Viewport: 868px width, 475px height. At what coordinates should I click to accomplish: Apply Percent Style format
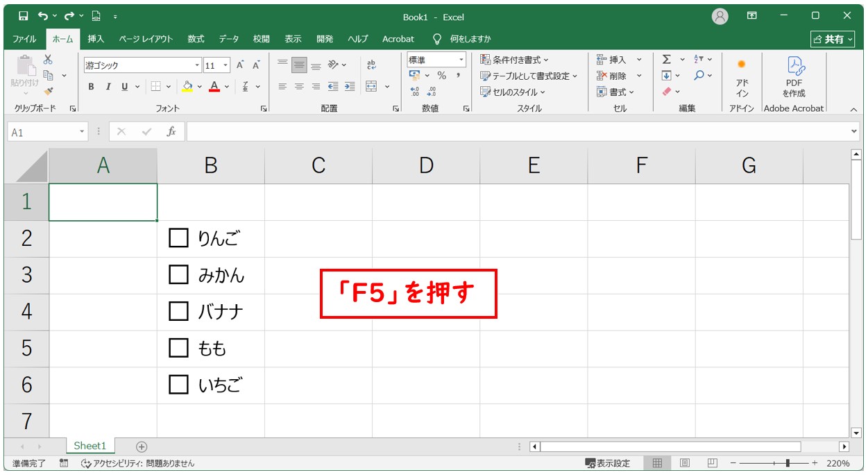point(441,76)
